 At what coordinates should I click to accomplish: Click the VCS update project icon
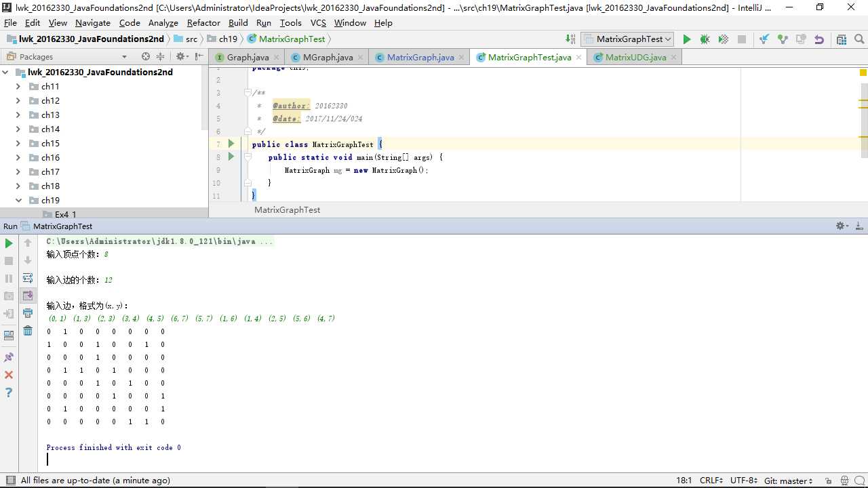(764, 39)
